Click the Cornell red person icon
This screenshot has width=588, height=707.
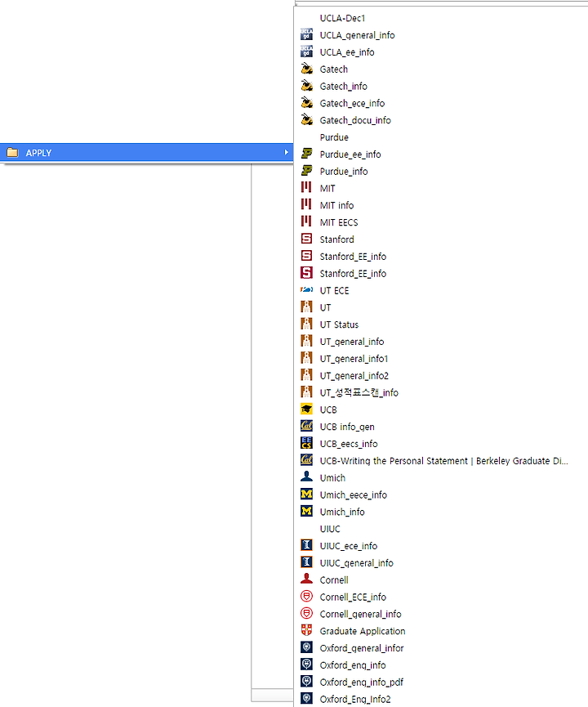click(x=306, y=579)
